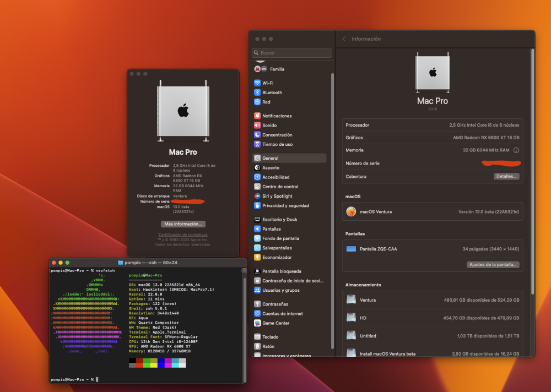Screen dimensions: 551x392
Task: Click the Ventura disk icon
Action: pyautogui.click(x=351, y=300)
